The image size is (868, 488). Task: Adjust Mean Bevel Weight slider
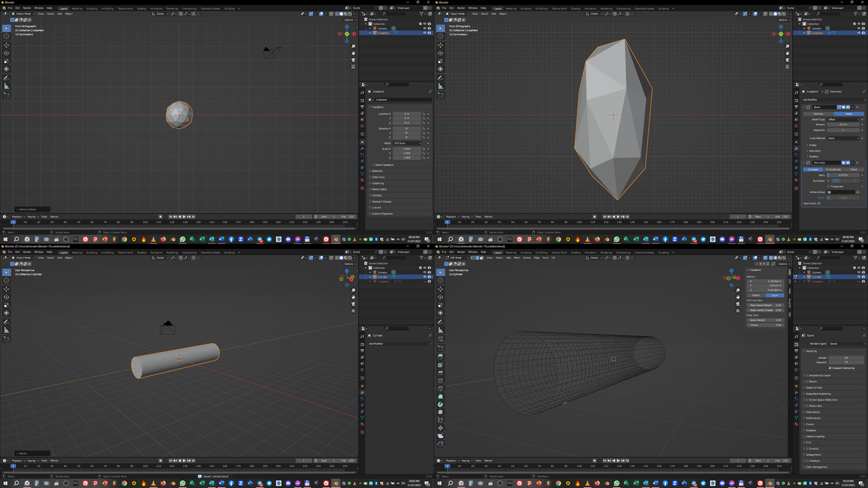[x=765, y=305]
